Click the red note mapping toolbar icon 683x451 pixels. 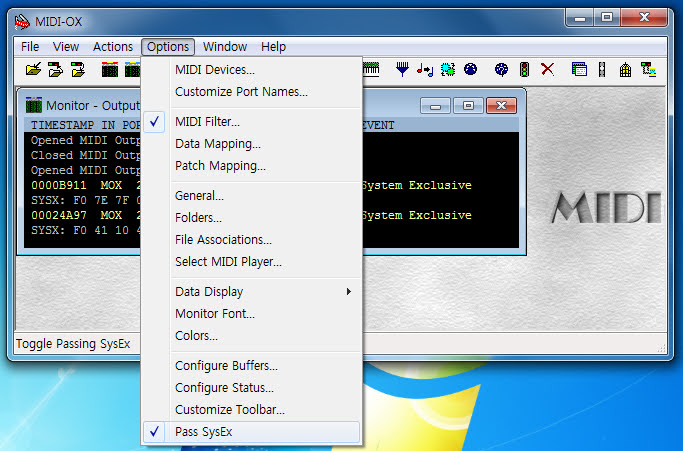[x=425, y=69]
